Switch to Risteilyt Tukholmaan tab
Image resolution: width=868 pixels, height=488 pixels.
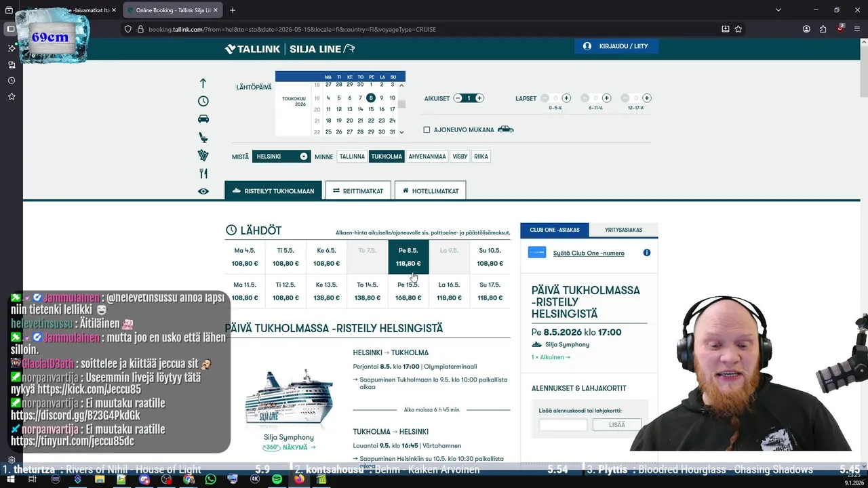pyautogui.click(x=273, y=190)
